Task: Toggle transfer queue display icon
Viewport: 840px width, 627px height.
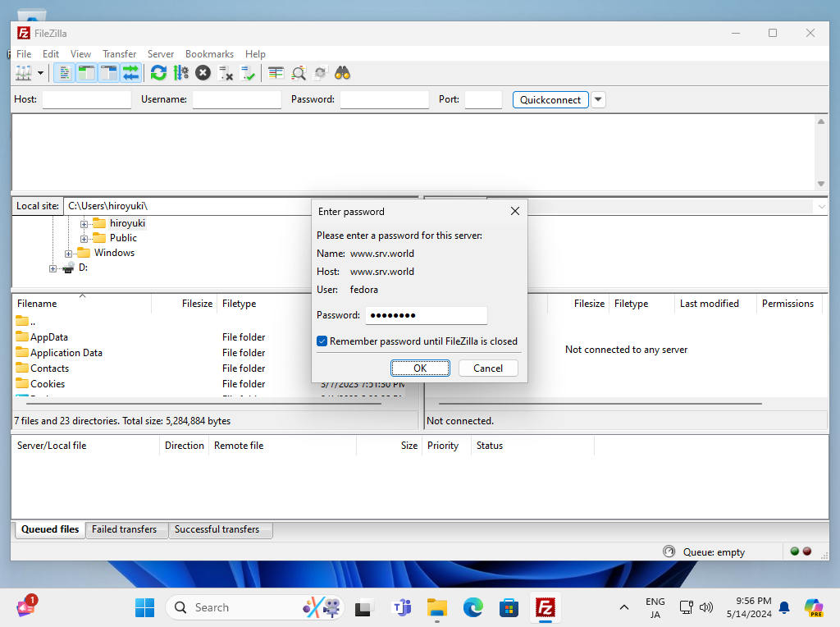Action: pyautogui.click(x=130, y=73)
